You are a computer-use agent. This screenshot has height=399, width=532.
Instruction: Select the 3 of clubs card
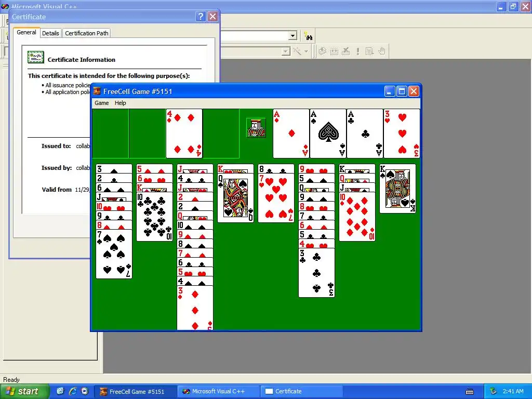tap(316, 273)
